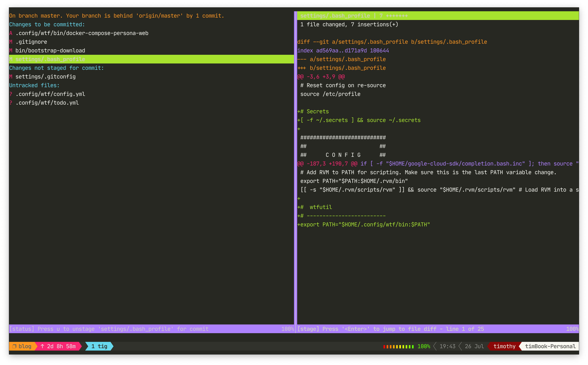Screen dimensions: 588x365
Task: Click the '?' marker beside config.yml
Action: point(11,94)
